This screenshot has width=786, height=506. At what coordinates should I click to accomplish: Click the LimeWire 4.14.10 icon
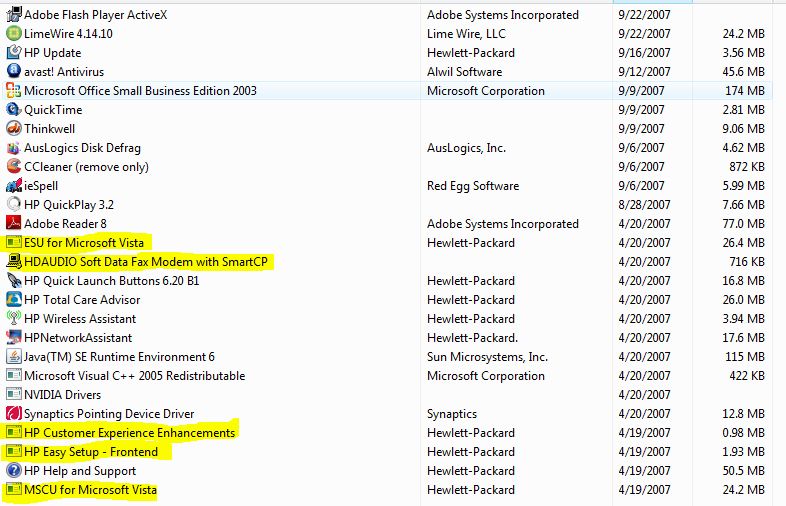pos(14,34)
